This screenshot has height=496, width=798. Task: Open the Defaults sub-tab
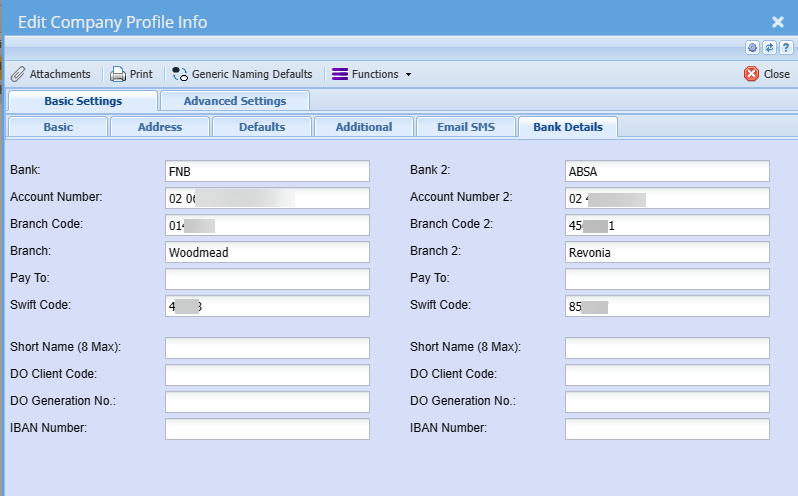262,127
